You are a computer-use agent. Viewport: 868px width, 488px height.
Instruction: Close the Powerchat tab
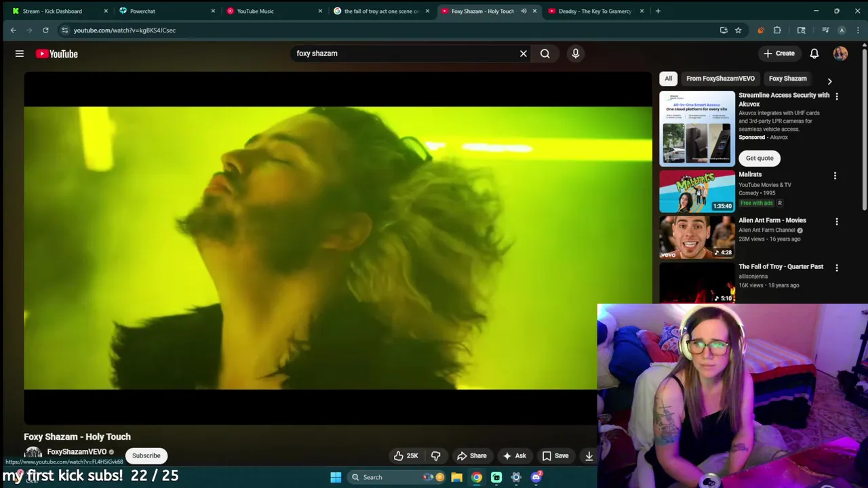213,11
